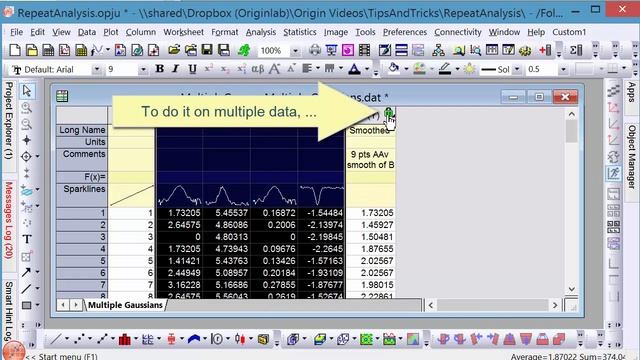Click the Scatter plot icon
This screenshot has height=360, width=640.
pos(79,339)
